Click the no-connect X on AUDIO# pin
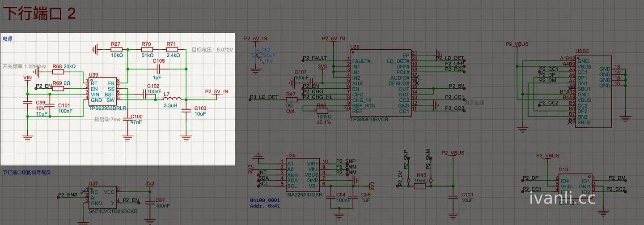The width and height of the screenshot is (644, 225). [x=417, y=78]
